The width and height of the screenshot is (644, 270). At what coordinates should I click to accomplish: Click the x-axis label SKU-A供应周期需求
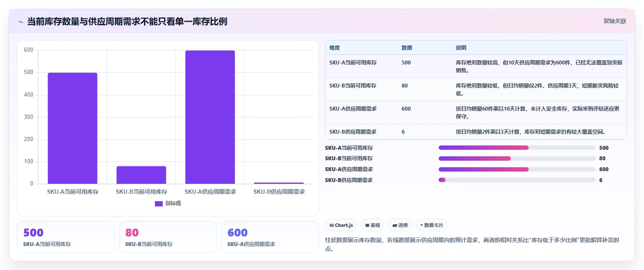pyautogui.click(x=210, y=192)
